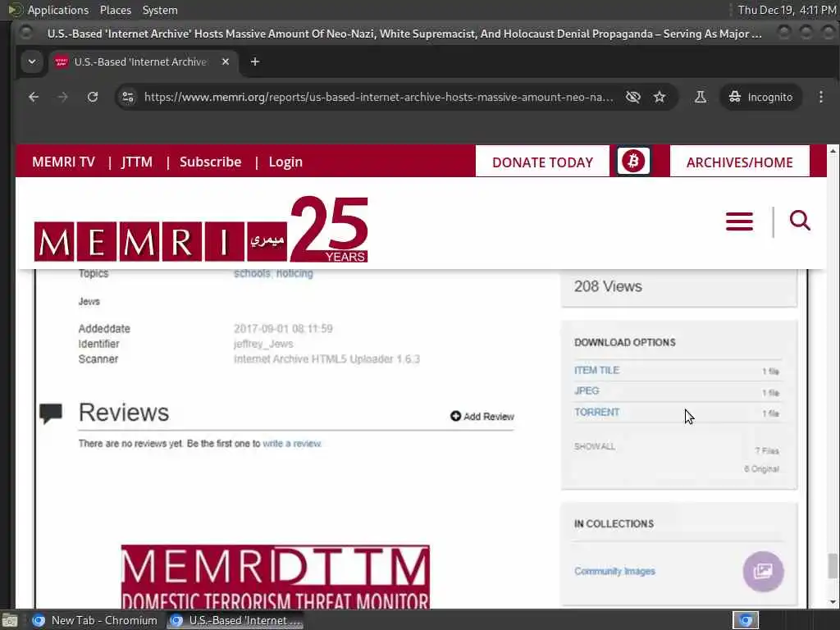
Task: Click the 'jeffrey_Jews' identifier value
Action: coord(263,344)
